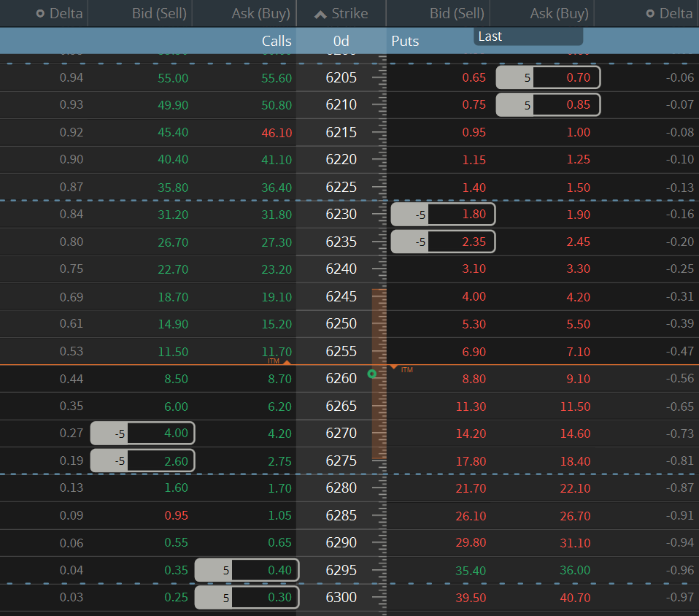Click the 6255 call bid 11.50
The width and height of the screenshot is (699, 616).
click(173, 352)
